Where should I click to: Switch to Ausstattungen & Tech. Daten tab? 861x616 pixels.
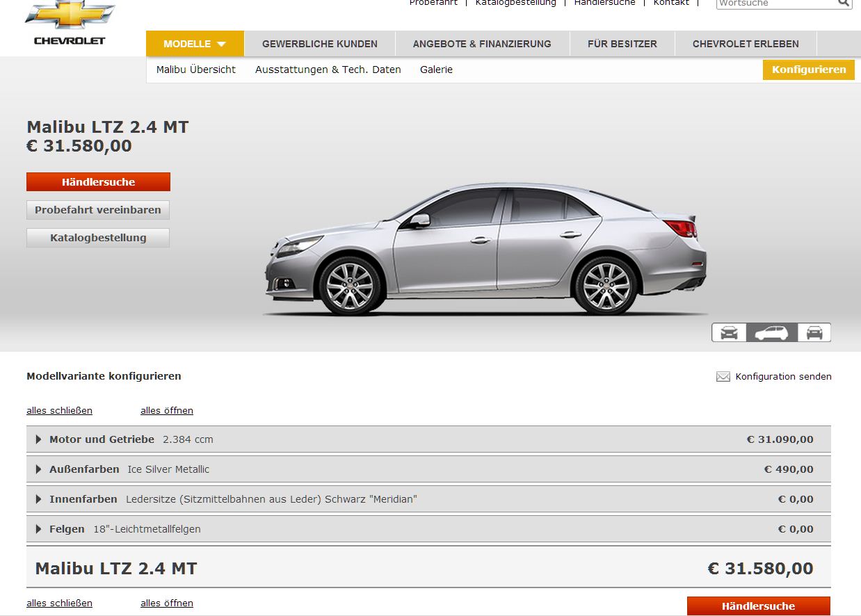(x=328, y=70)
